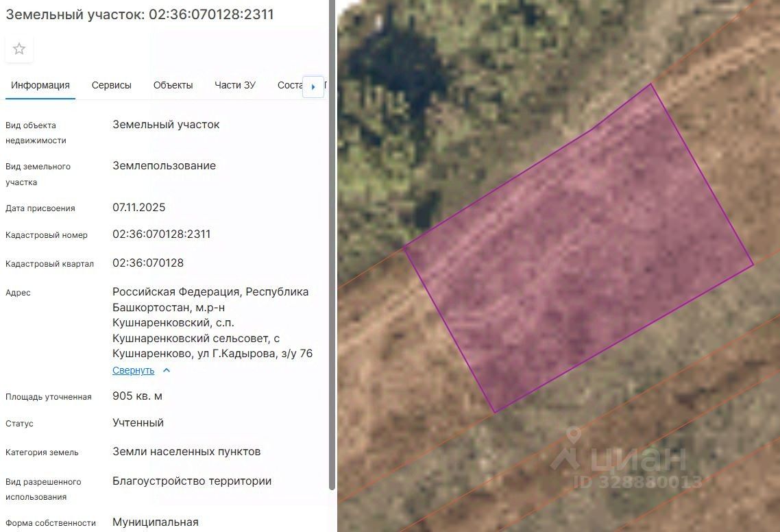Add the land plot to favorites with the star icon

point(19,49)
